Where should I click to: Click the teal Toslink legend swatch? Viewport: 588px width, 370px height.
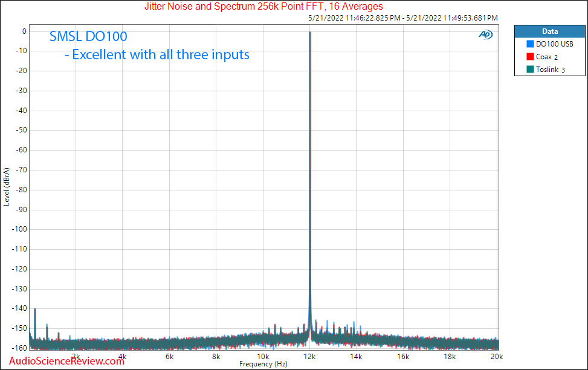[x=530, y=70]
